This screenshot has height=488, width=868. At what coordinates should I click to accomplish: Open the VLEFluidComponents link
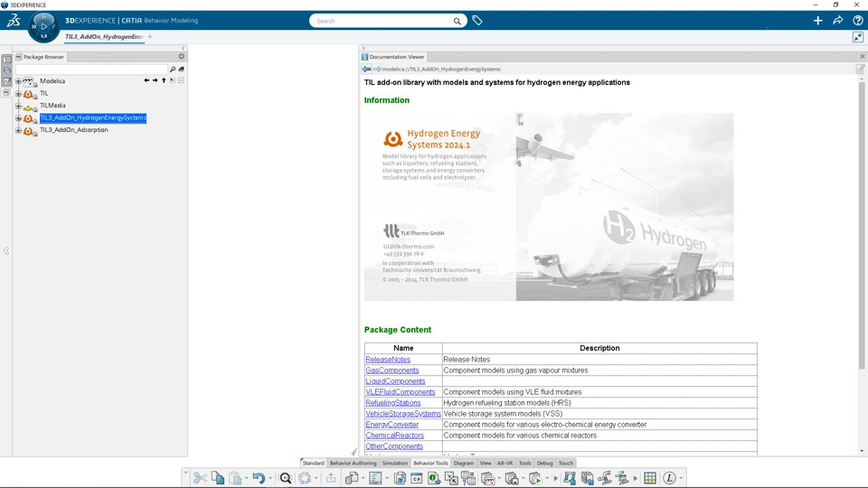tap(401, 391)
